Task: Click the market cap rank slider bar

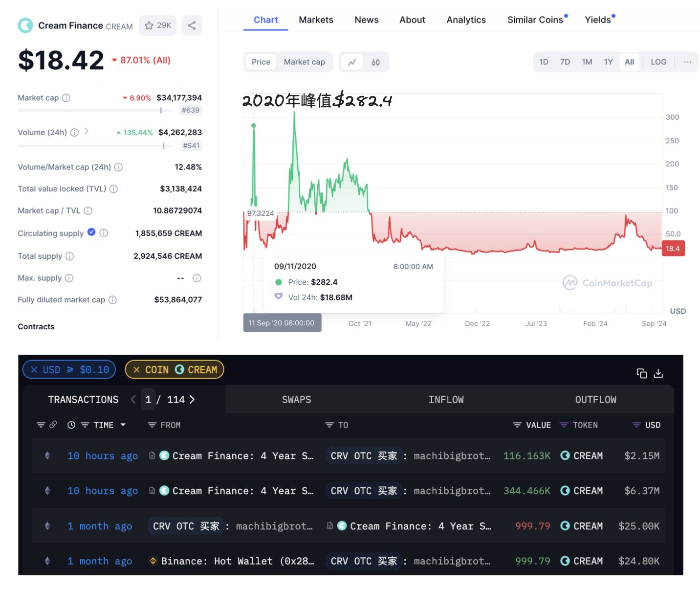Action: click(x=94, y=111)
